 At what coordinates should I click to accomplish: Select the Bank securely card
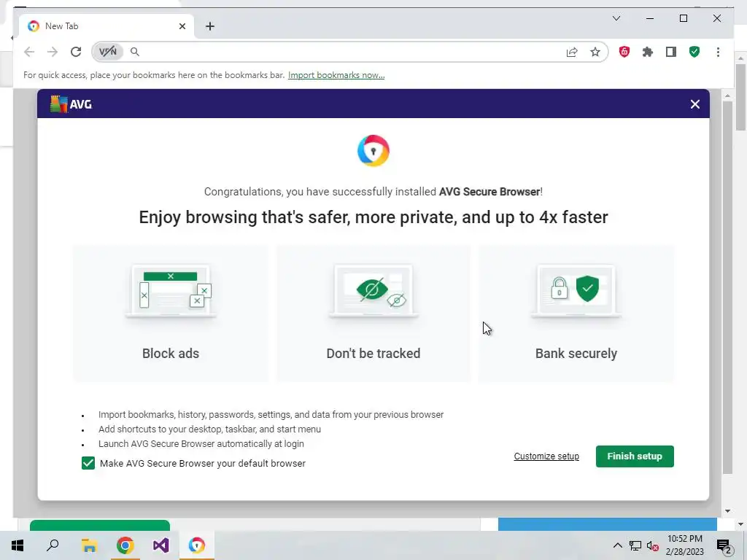click(576, 314)
